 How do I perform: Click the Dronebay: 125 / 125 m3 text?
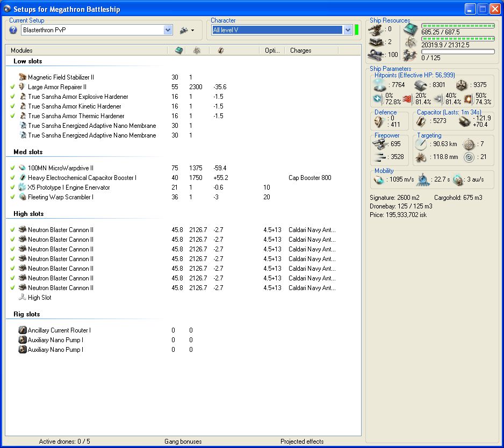point(401,206)
